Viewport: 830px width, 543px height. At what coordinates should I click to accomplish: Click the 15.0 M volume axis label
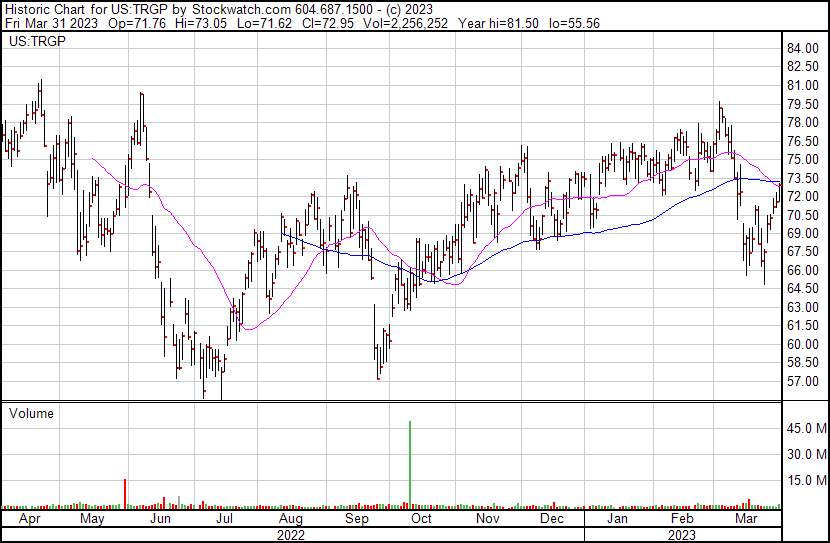pos(806,480)
